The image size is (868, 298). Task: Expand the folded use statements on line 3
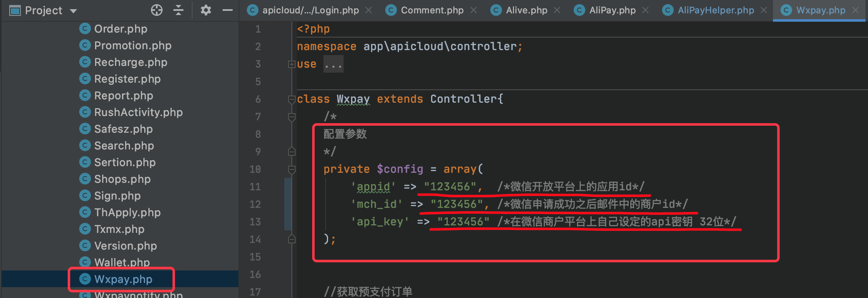point(291,64)
